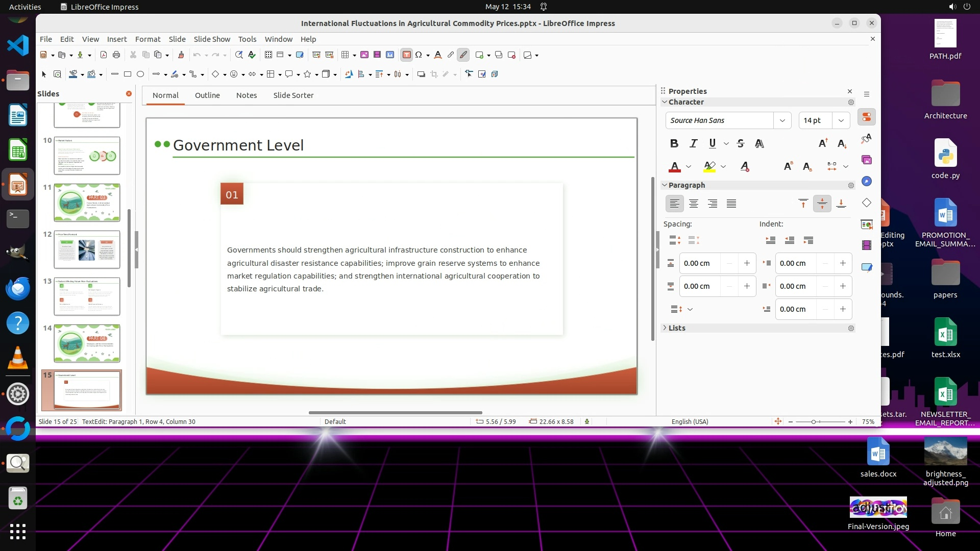Open the sidebar Gallery deck icon
980x551 pixels.
point(867,160)
